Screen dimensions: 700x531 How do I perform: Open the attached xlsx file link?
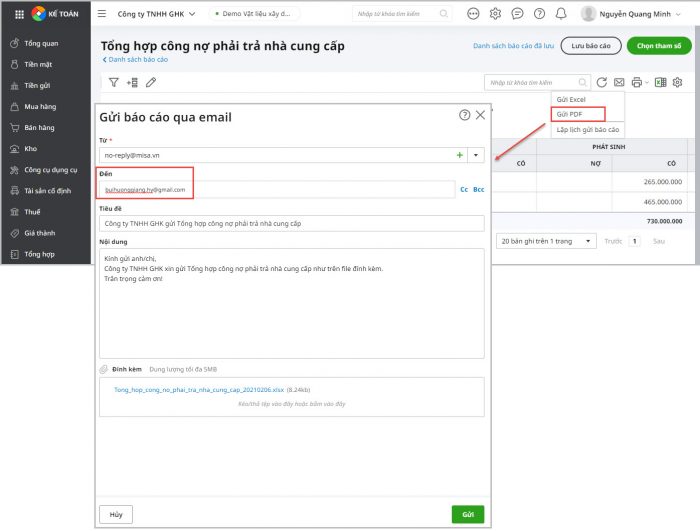(x=199, y=390)
